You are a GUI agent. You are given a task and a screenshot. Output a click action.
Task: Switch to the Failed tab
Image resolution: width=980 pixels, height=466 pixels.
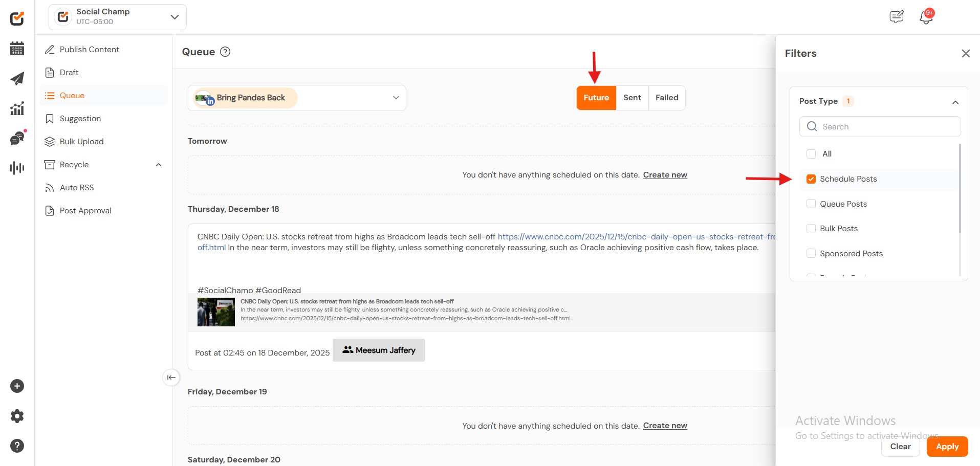click(667, 98)
